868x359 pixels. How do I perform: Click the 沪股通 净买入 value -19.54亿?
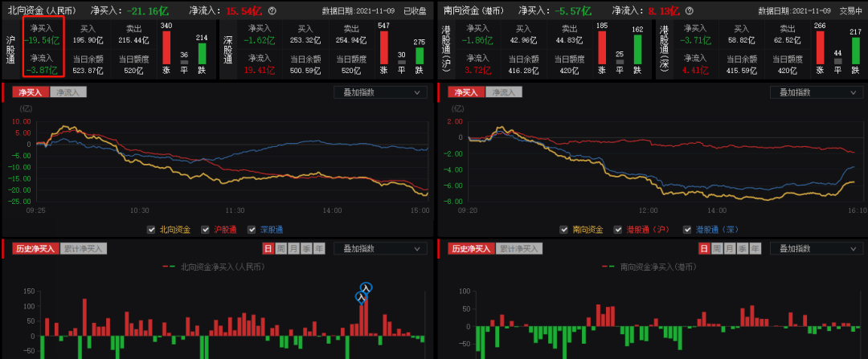[40, 39]
